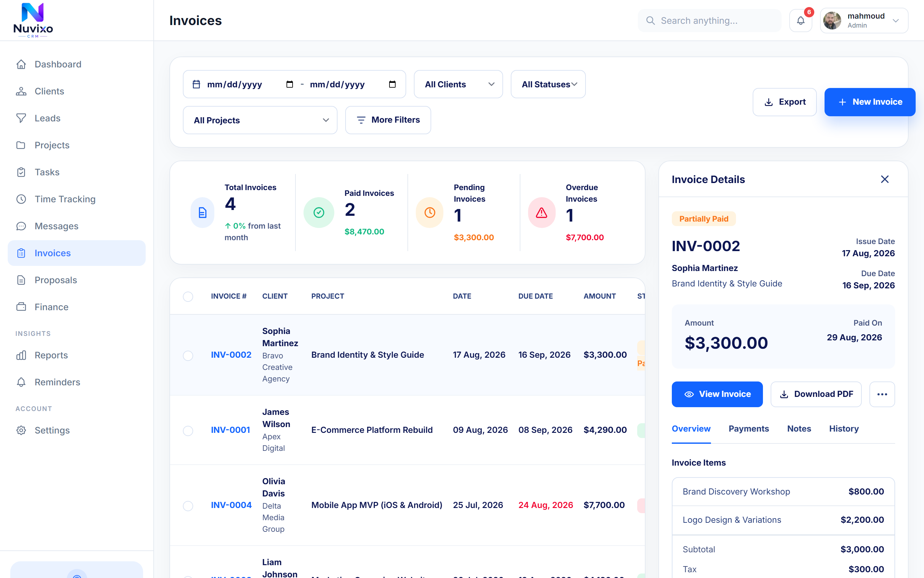Close the Invoice Details panel

(x=885, y=179)
